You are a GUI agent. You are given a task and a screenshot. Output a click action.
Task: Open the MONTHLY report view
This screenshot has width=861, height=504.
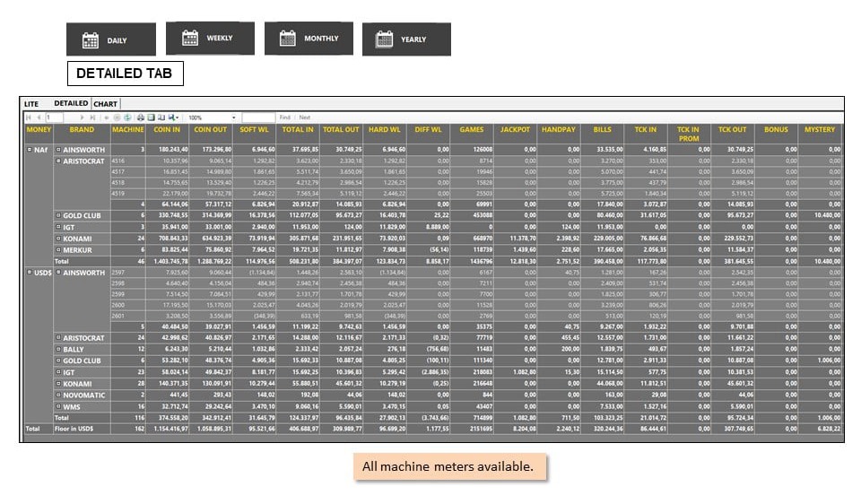point(309,39)
